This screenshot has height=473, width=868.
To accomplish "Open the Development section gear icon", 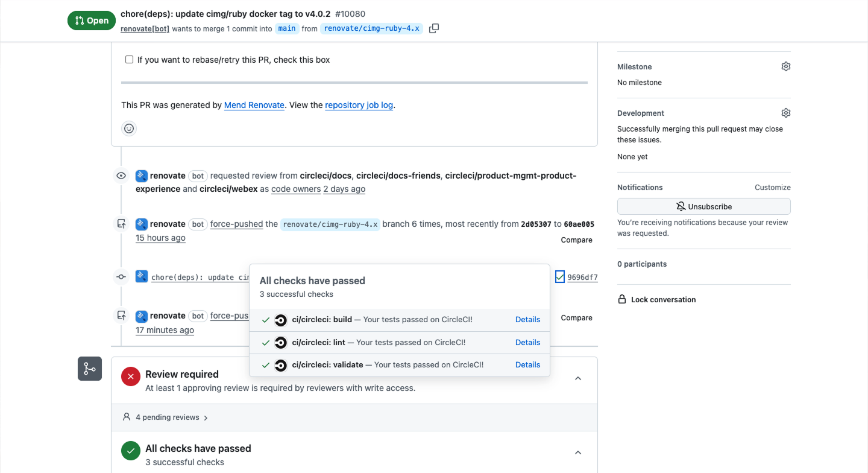I will [785, 112].
